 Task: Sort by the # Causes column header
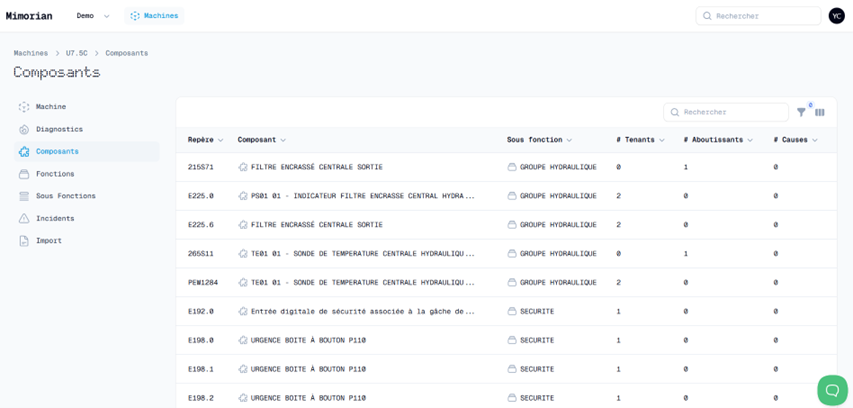point(795,140)
